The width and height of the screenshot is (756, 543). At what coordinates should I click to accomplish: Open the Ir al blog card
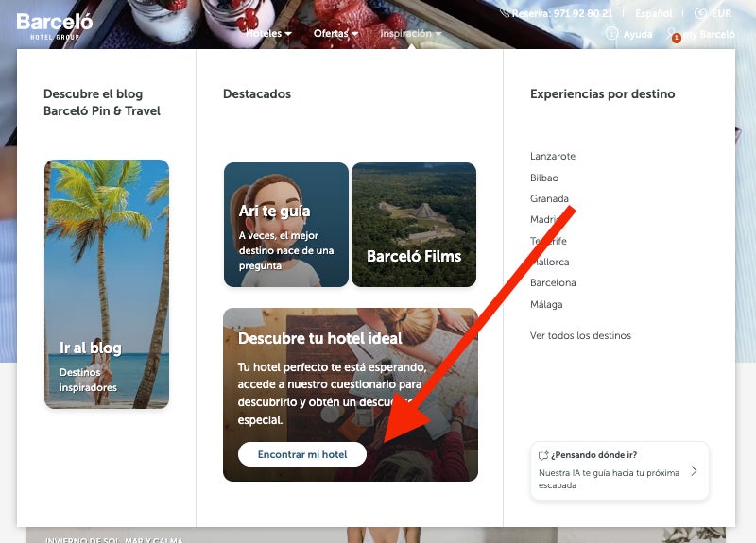coord(107,284)
